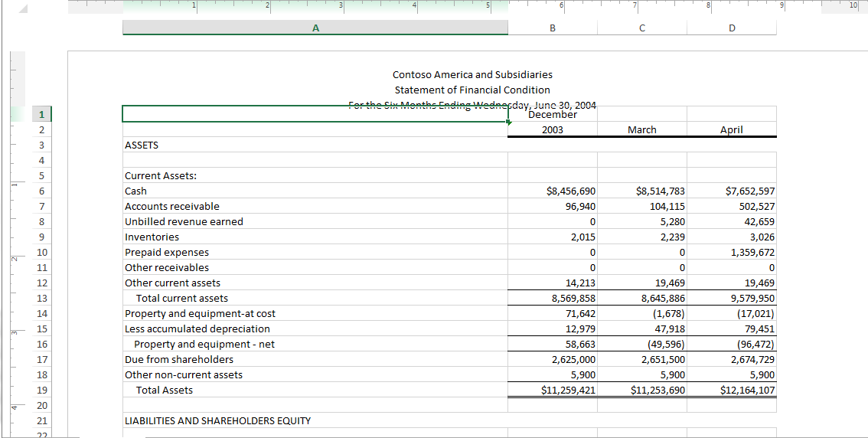Select 'Less accumulated depreciation' cell
This screenshot has width=868, height=438.
pyautogui.click(x=315, y=329)
